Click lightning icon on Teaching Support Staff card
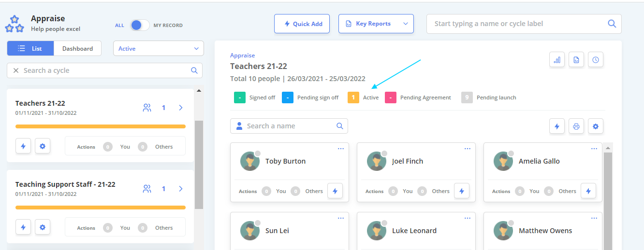 pyautogui.click(x=23, y=227)
